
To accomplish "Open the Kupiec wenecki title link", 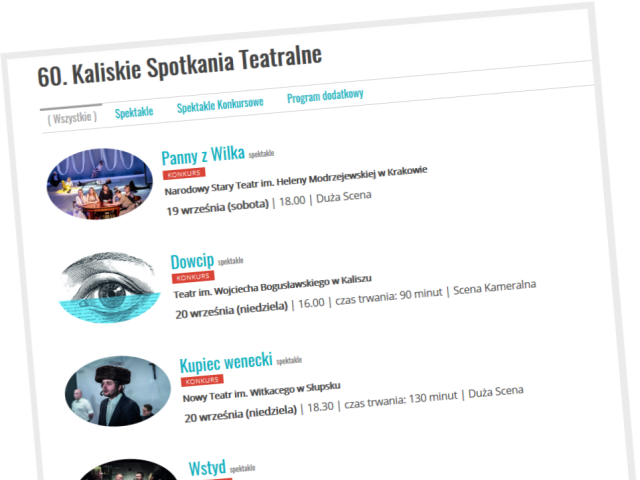I will [226, 362].
